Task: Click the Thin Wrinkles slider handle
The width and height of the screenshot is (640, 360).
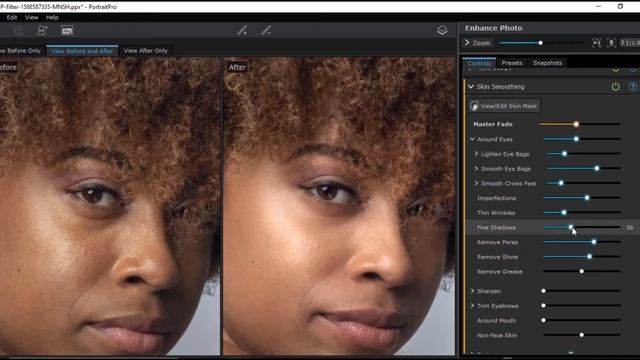Action: pyautogui.click(x=564, y=213)
